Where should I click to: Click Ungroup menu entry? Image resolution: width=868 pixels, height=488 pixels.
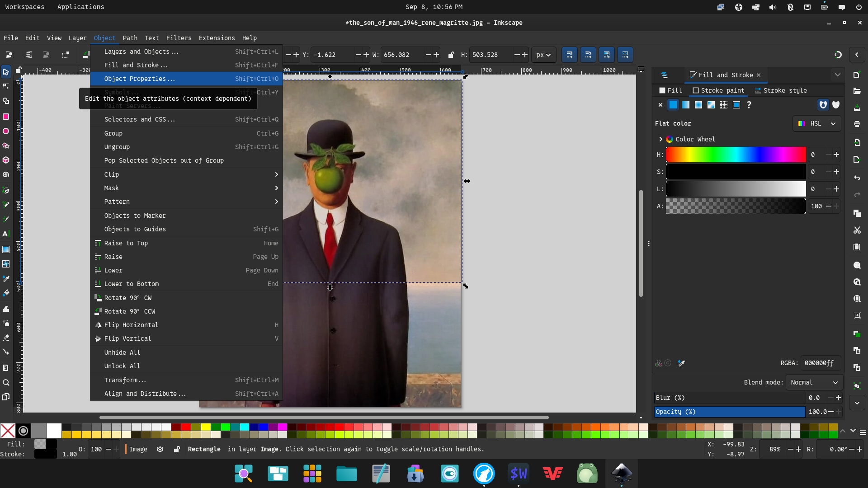point(186,147)
